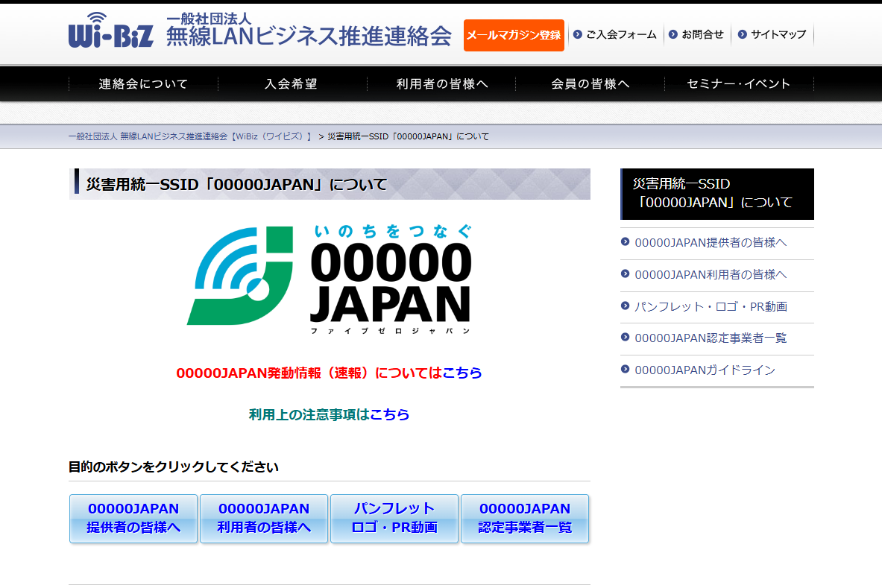Open sidebar link パンフレット・ロゴ・PR動画

(711, 307)
